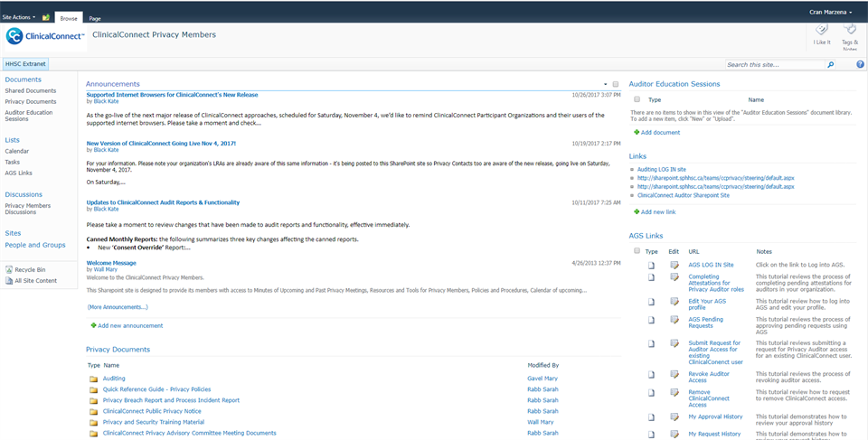
Task: Click type icon for Edit Your AGS profile
Action: point(652,302)
